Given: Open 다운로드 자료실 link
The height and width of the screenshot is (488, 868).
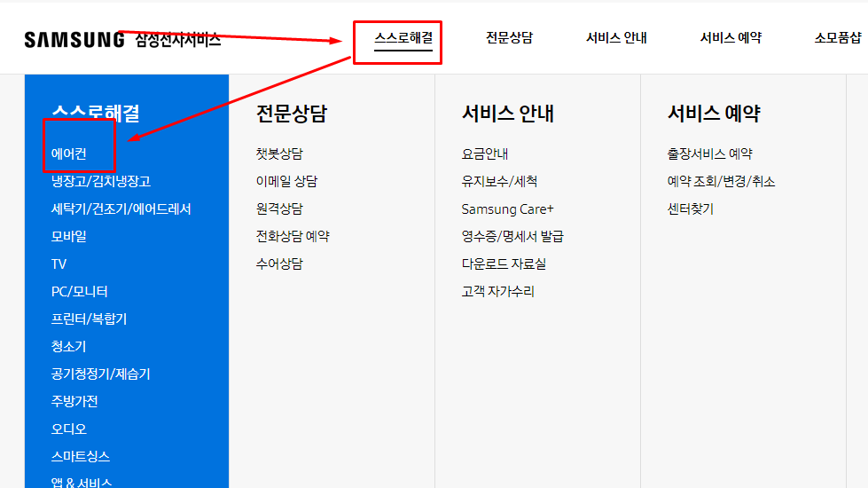Looking at the screenshot, I should (x=504, y=264).
